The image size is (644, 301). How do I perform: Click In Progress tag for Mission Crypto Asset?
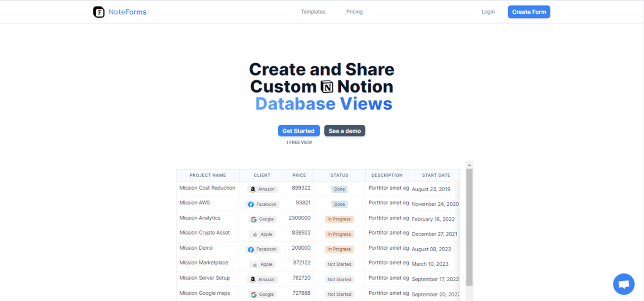click(339, 235)
